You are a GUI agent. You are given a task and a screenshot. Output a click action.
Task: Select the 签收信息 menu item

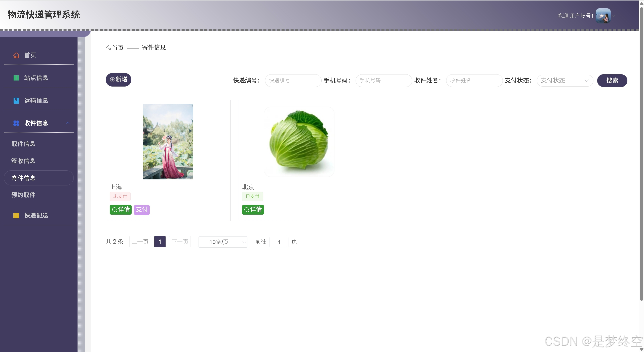tap(23, 161)
